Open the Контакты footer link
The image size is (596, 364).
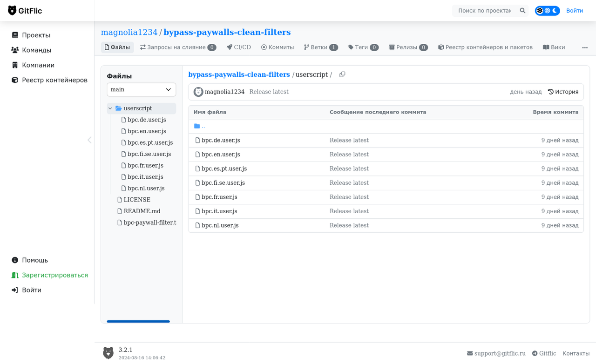click(x=576, y=353)
